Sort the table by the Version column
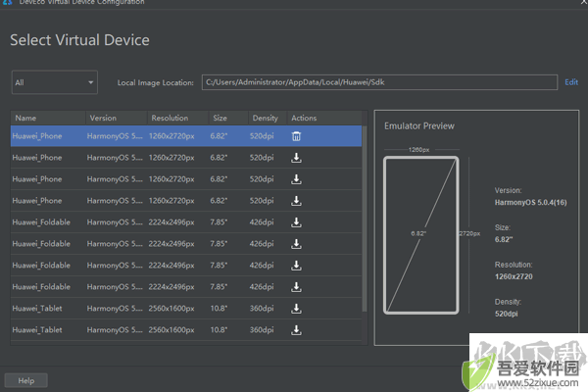 tap(117, 118)
